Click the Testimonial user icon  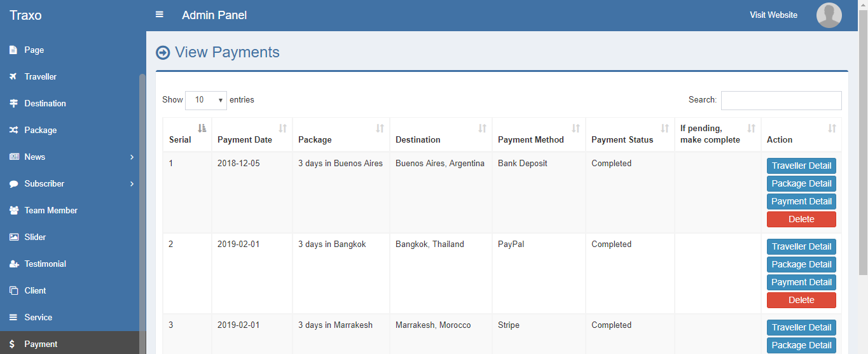[13, 264]
